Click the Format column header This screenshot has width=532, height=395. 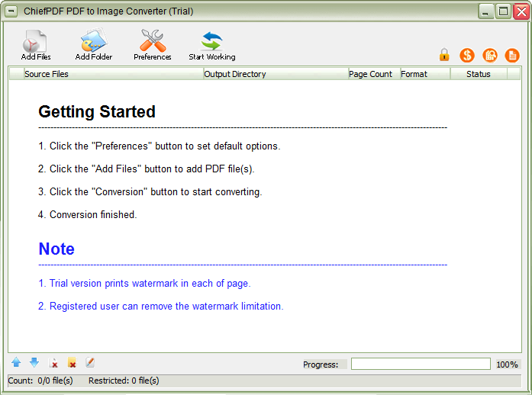tap(425, 74)
